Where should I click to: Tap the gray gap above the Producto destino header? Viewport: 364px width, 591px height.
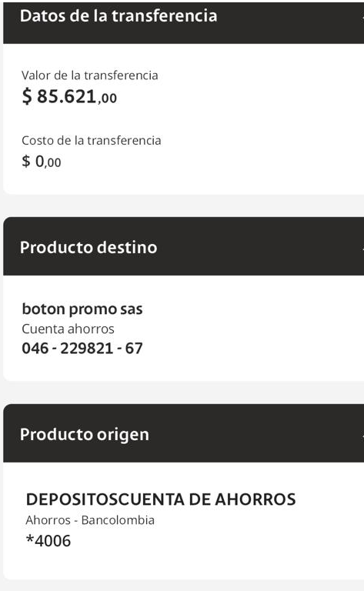pos(183,205)
